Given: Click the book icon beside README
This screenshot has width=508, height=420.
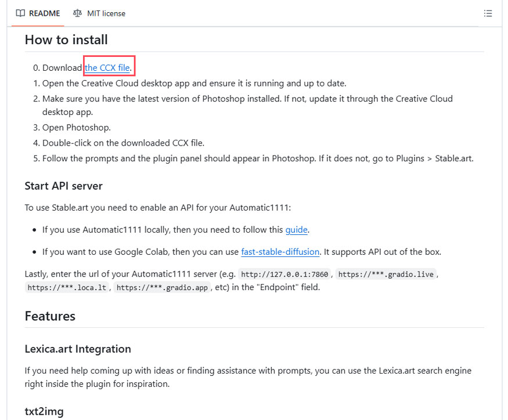Looking at the screenshot, I should (x=20, y=13).
